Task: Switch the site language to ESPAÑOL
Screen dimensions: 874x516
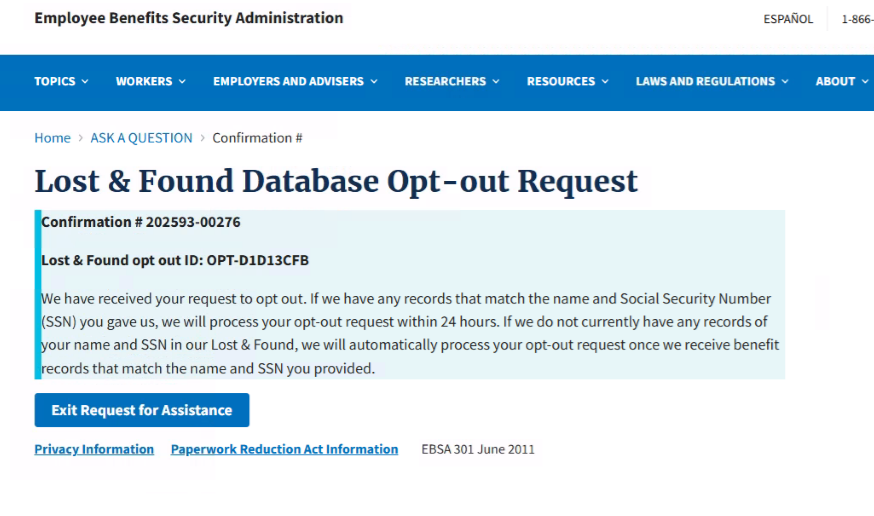Action: click(788, 19)
